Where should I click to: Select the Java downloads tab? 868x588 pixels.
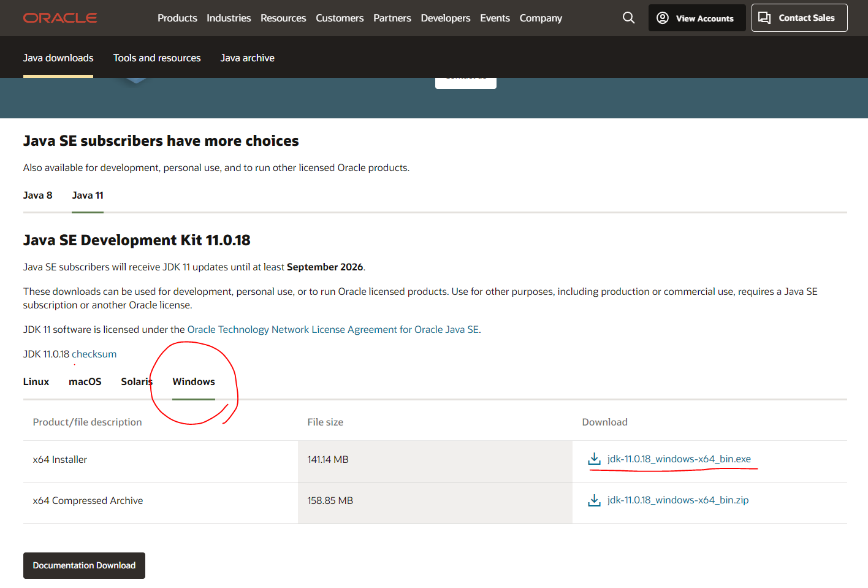click(x=58, y=58)
